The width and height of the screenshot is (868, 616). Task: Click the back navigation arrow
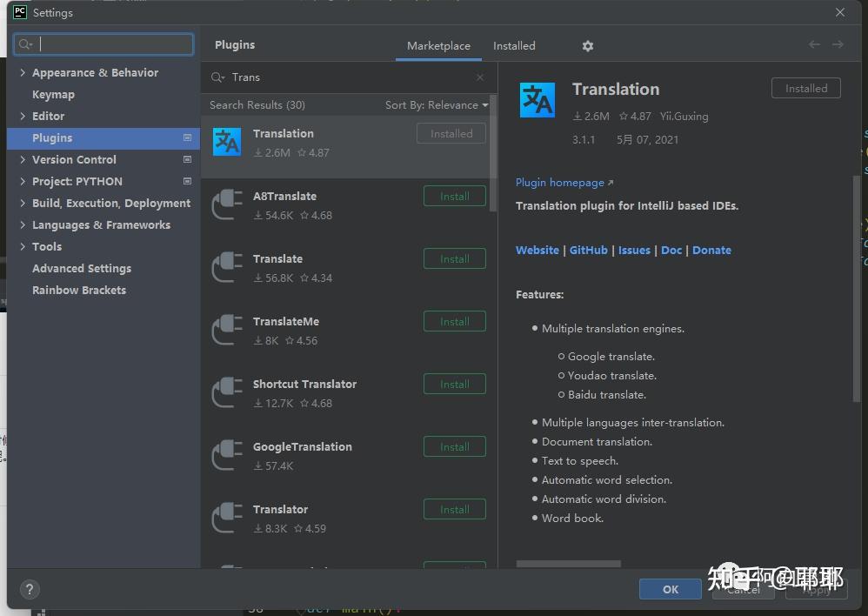click(x=814, y=44)
